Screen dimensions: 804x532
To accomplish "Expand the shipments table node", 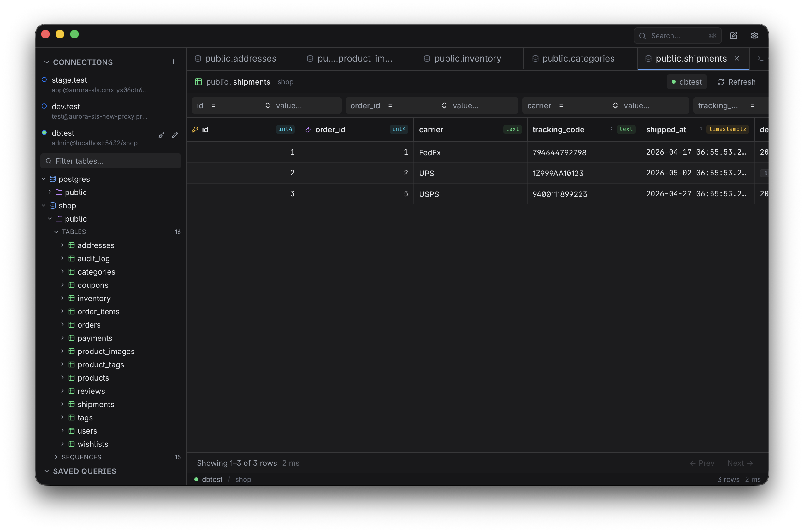I will click(x=62, y=404).
